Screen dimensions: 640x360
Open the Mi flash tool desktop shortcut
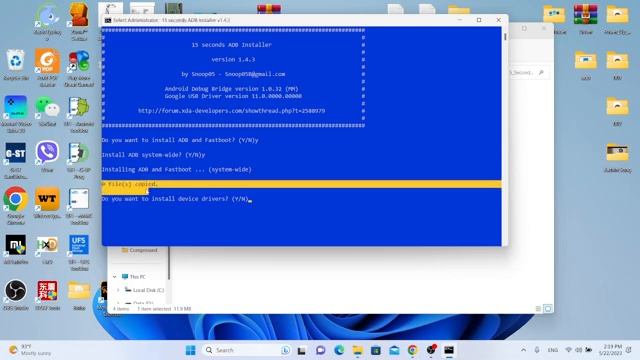point(16,249)
